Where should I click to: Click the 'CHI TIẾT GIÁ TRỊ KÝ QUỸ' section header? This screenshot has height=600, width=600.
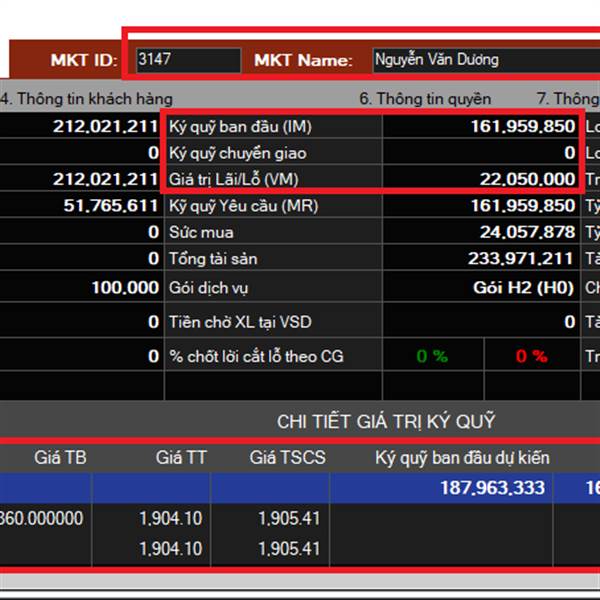pos(385,422)
